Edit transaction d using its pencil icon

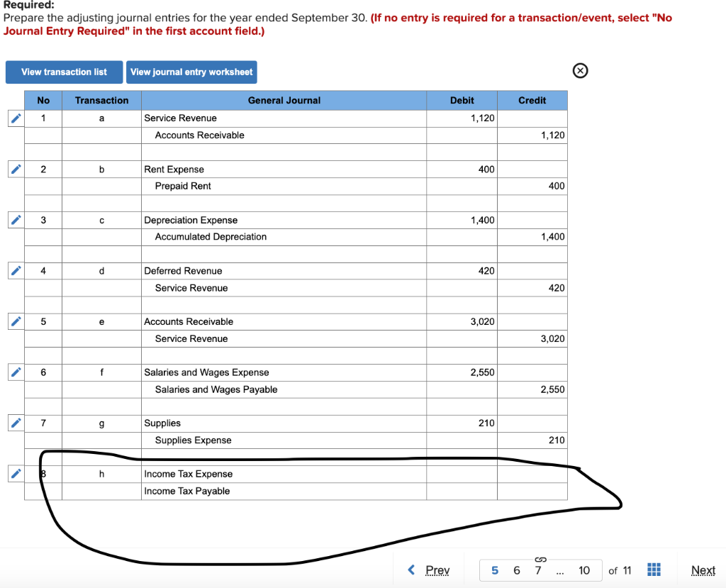[x=16, y=270]
